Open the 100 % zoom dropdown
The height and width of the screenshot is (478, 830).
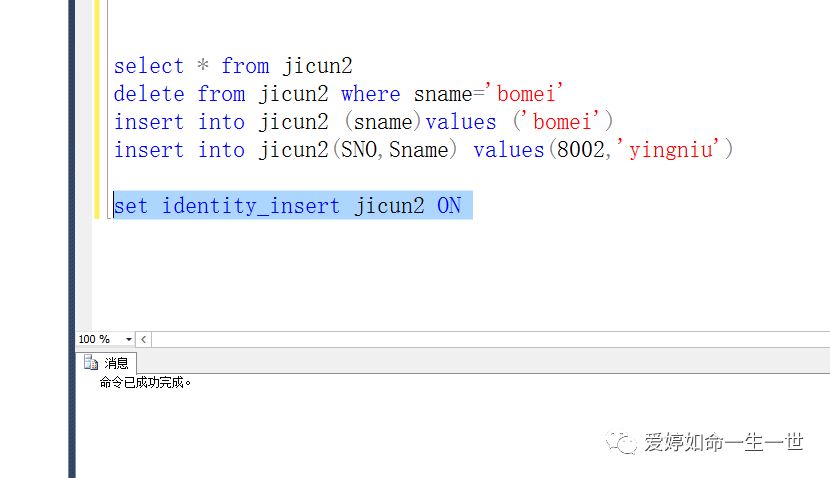point(129,339)
